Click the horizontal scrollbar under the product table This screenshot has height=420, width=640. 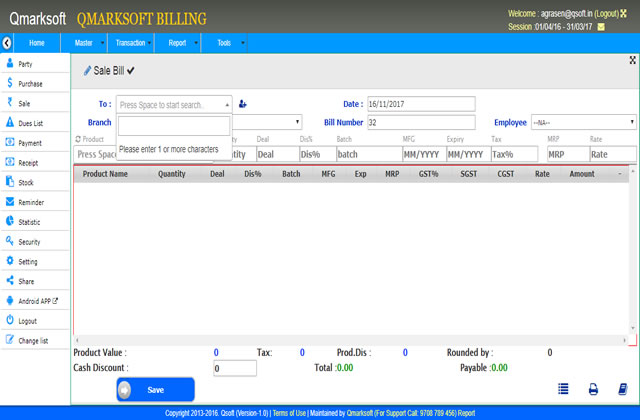coord(351,340)
